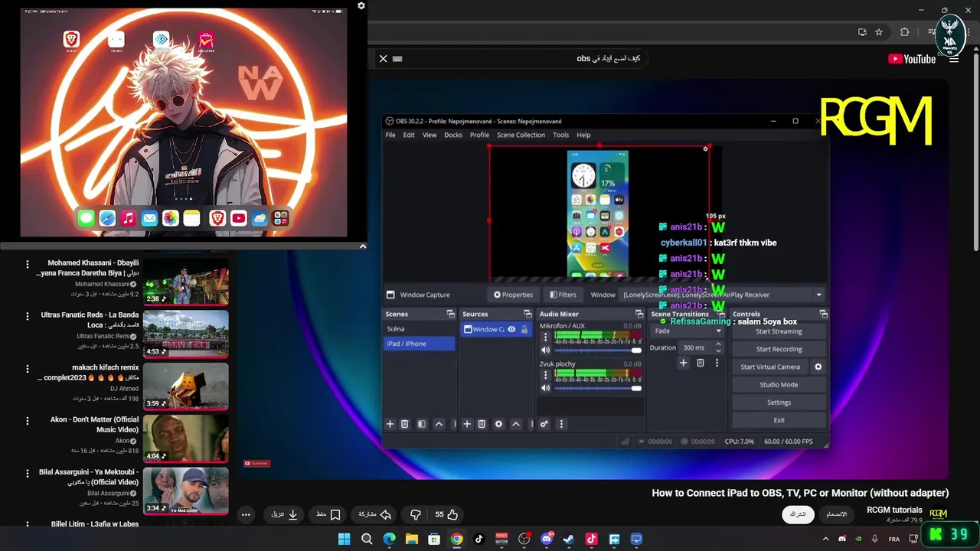Screen dimensions: 980x551
Task: Tap the Weather app in iPad dock
Action: pyautogui.click(x=260, y=218)
